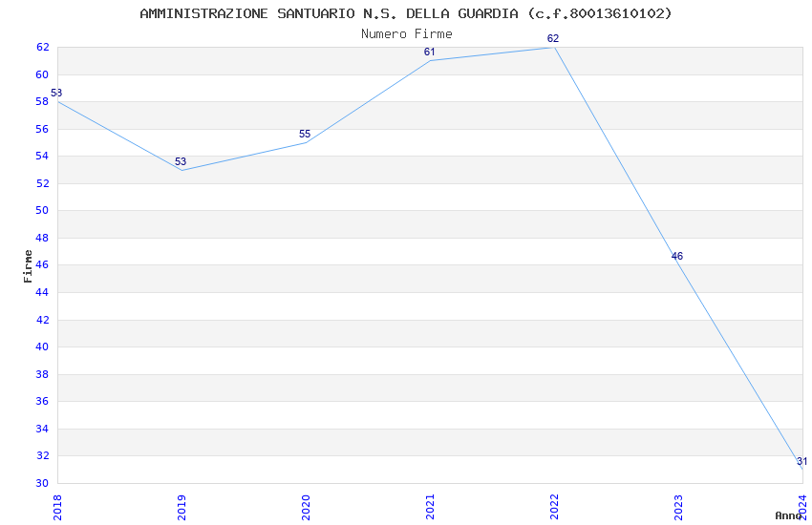
Task: Click the 2019 x-axis year label
Action: point(182,508)
